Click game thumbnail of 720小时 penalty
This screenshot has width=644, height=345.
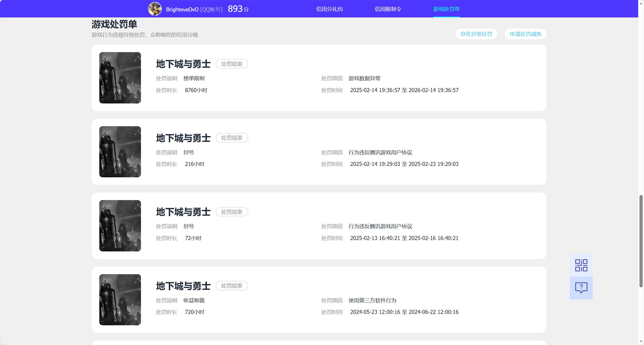[120, 300]
